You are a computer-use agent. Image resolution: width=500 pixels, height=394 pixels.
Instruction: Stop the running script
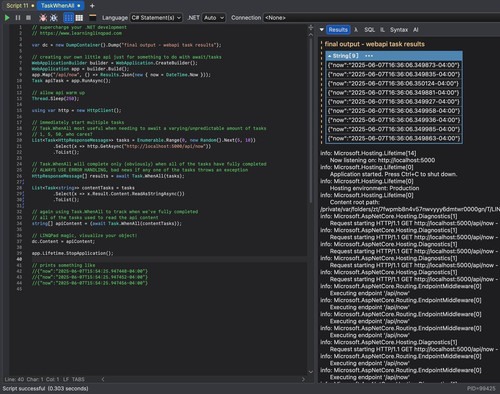(x=28, y=18)
